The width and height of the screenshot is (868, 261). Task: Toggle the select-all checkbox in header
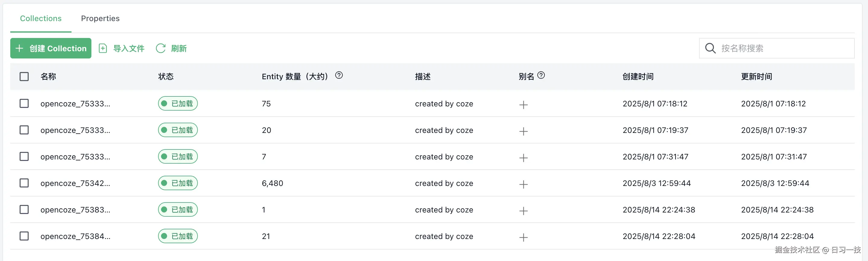[24, 77]
